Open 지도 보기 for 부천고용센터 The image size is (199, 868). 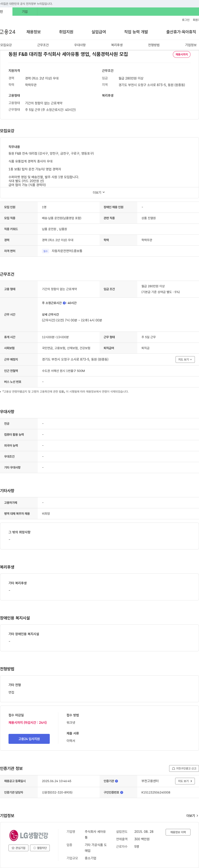click(185, 781)
